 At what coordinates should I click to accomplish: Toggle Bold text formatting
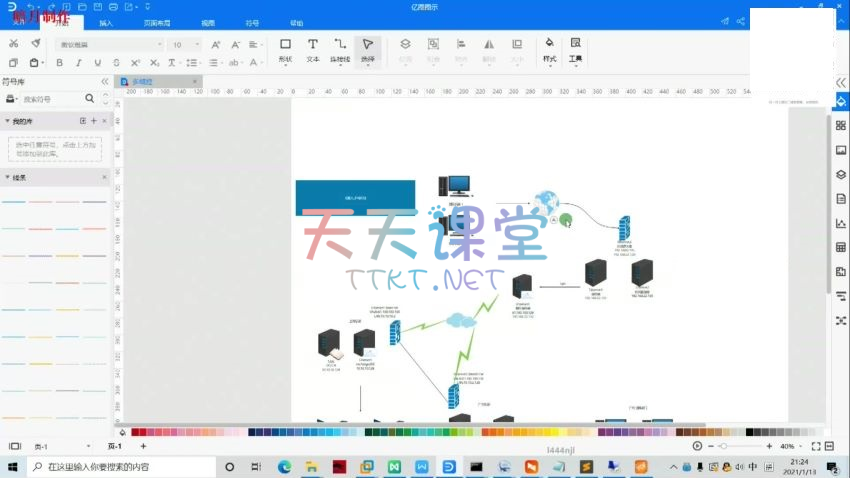(59, 63)
